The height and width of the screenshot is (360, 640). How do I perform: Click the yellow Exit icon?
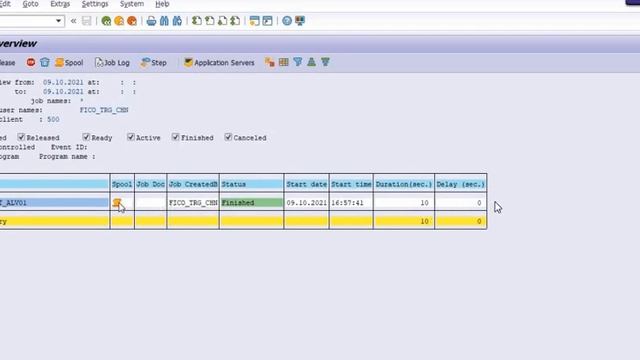pyautogui.click(x=119, y=21)
